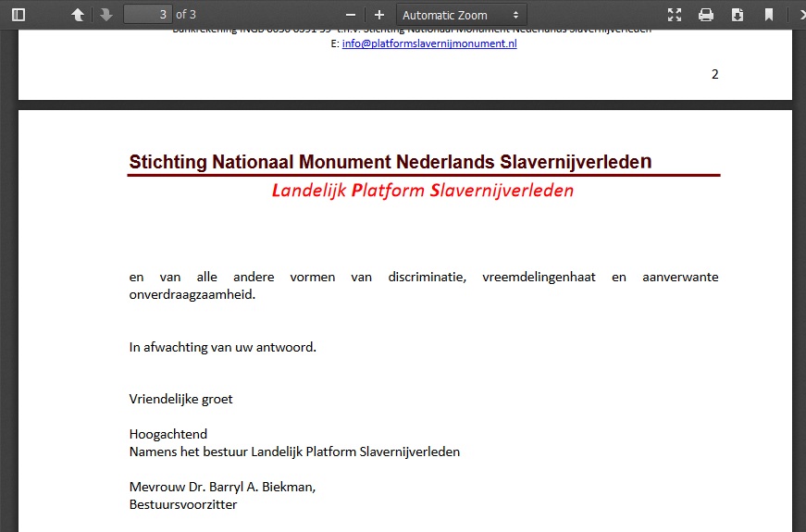Click the 'of 3' page count label
This screenshot has height=532, width=806.
[186, 15]
